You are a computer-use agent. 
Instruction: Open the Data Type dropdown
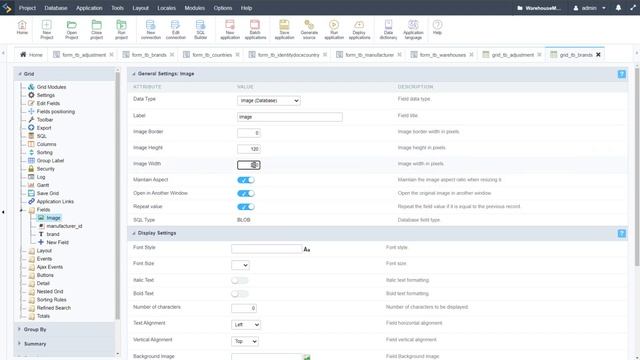[269, 100]
